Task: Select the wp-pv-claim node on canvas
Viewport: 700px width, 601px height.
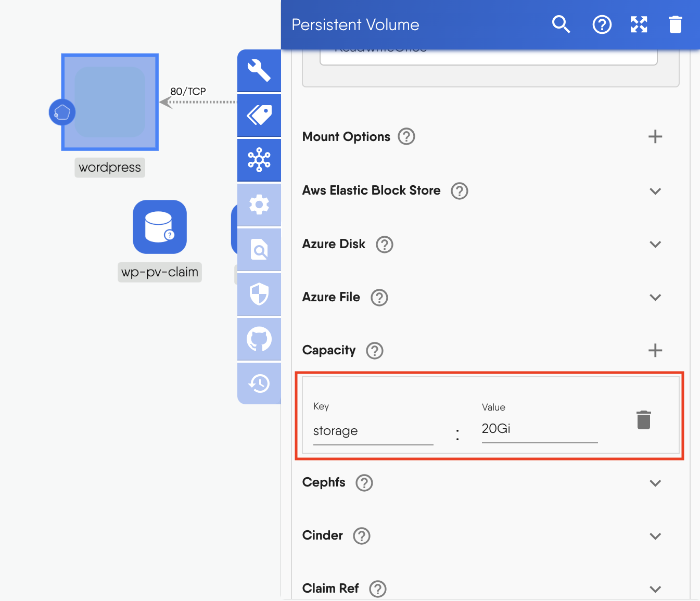Action: (x=160, y=227)
